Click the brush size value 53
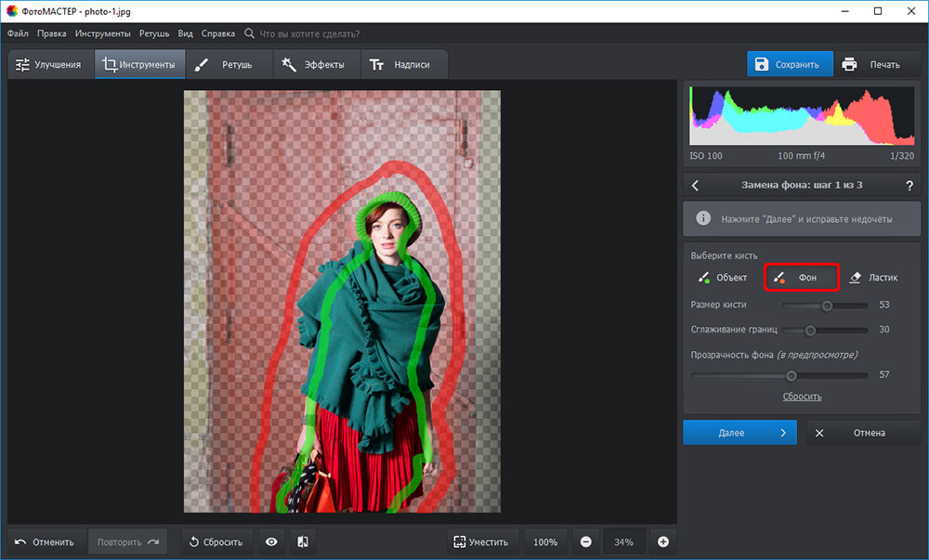This screenshot has height=560, width=929. tap(884, 305)
